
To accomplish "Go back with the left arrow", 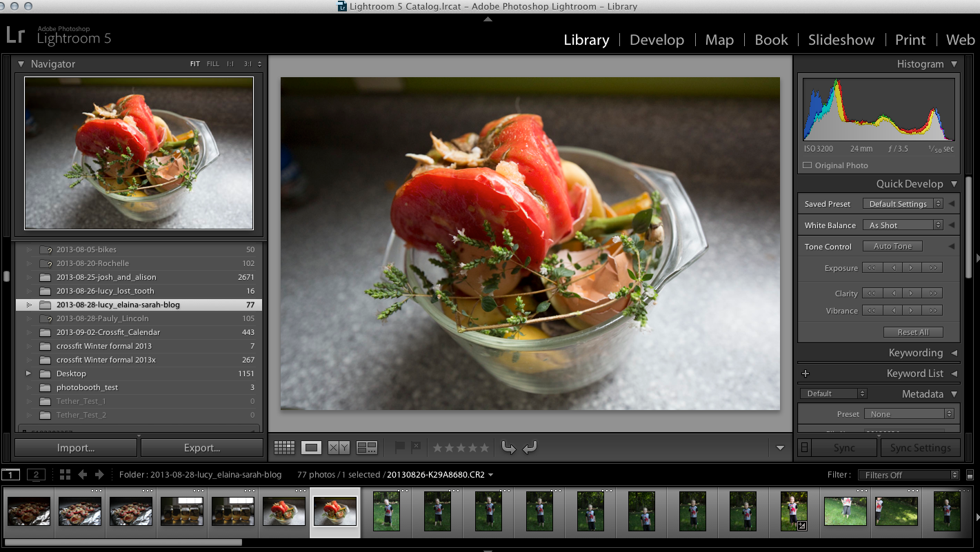I will [x=83, y=474].
